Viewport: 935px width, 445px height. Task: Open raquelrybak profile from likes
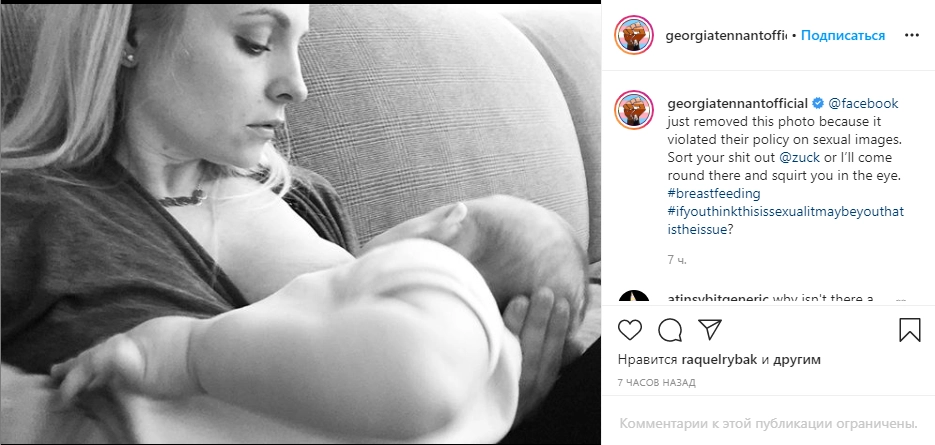[x=719, y=359]
